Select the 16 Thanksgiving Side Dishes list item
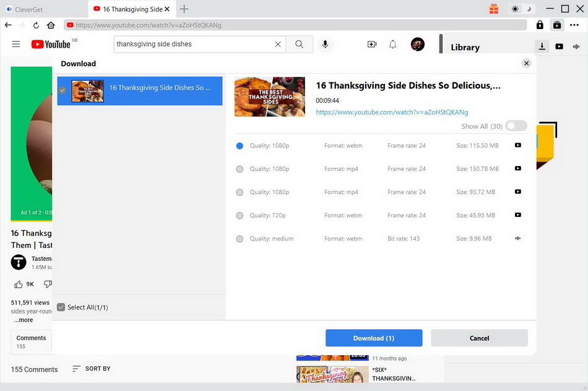Image resolution: width=588 pixels, height=391 pixels. (139, 91)
